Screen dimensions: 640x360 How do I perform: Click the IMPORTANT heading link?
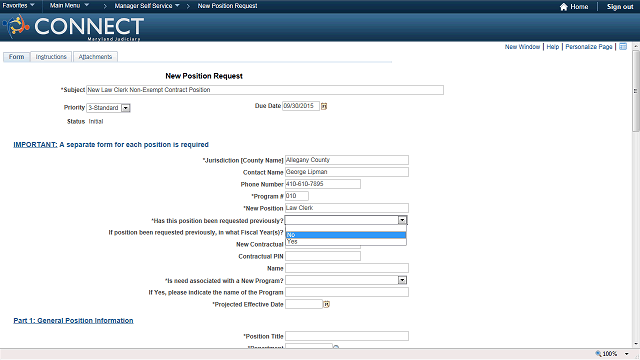(35, 144)
